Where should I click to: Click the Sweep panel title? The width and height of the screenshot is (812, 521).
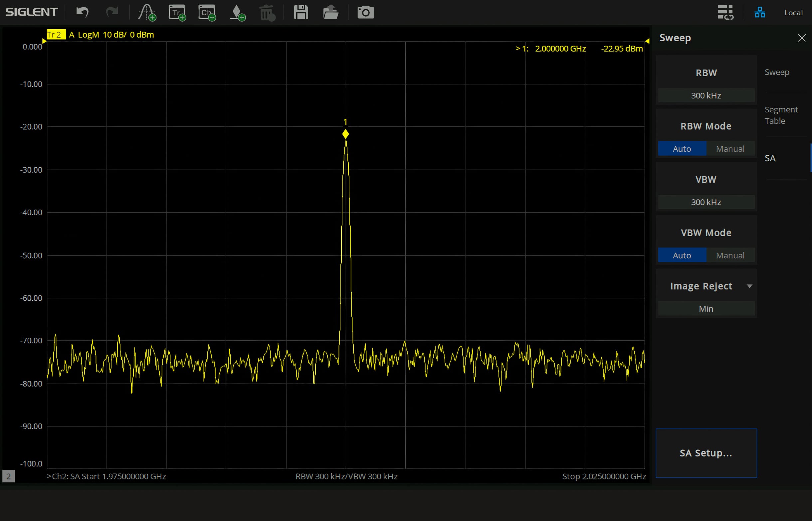pos(675,38)
